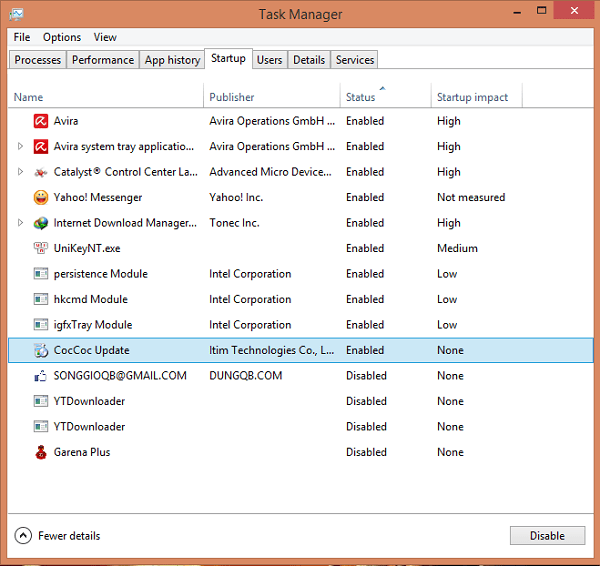600x566 pixels.
Task: Click Low impact of hkcmd Module
Action: pyautogui.click(x=447, y=299)
